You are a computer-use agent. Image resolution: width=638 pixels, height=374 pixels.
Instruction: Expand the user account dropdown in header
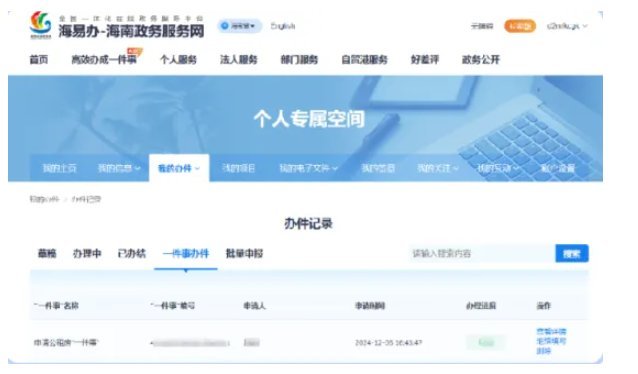567,26
